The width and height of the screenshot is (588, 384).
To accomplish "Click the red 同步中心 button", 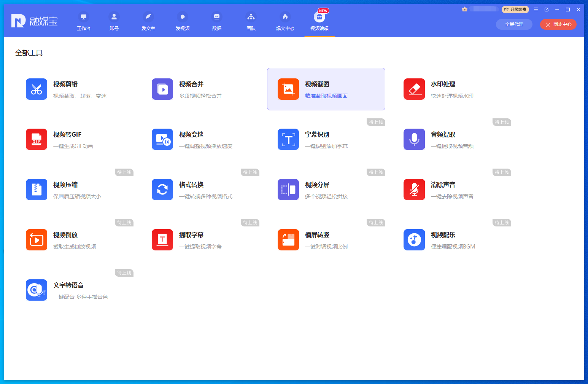I will tap(558, 24).
